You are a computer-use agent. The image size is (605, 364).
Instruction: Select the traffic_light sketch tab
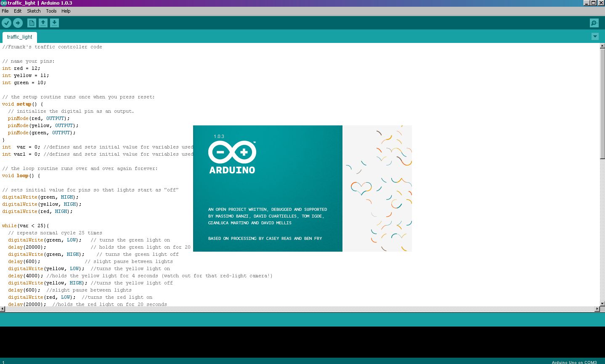tap(19, 37)
